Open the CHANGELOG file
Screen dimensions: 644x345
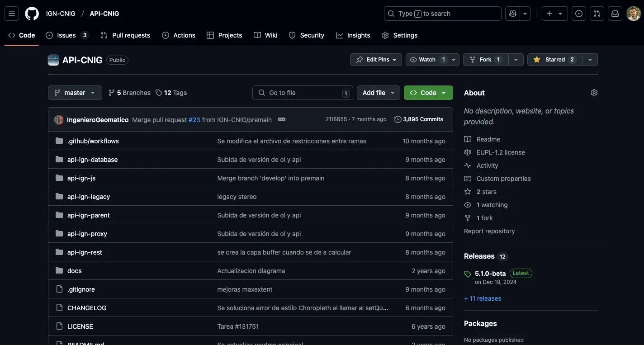point(87,308)
